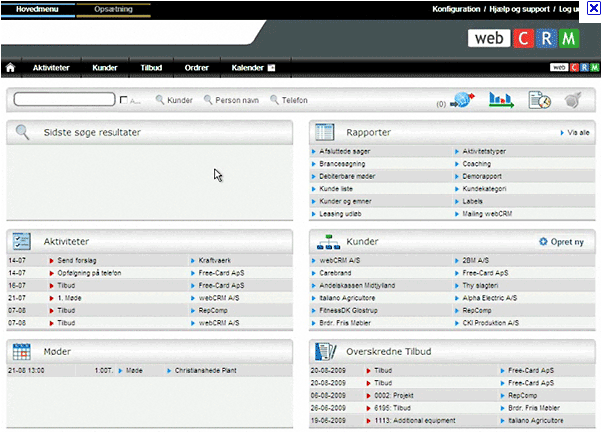
Task: Open the bar chart statistics icon
Action: pos(501,100)
